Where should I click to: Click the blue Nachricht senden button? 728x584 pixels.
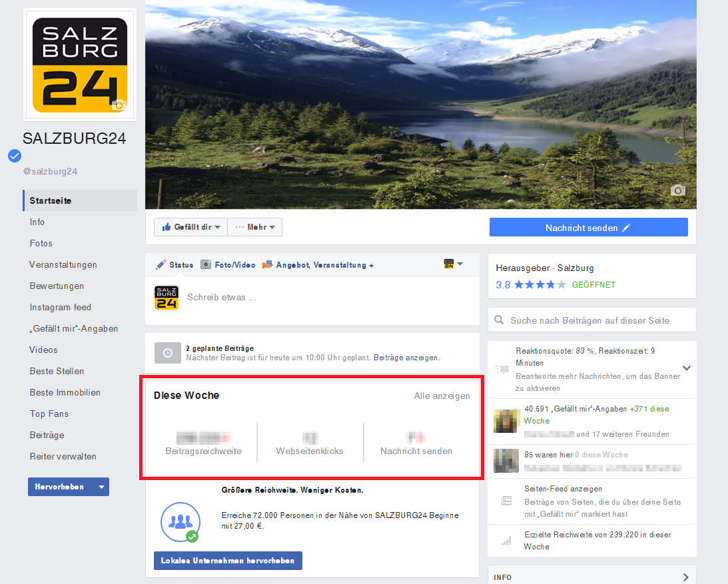(x=588, y=228)
